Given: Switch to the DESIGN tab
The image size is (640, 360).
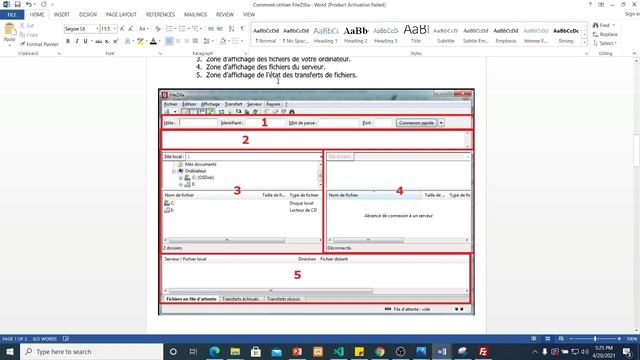Looking at the screenshot, I should coord(88,15).
